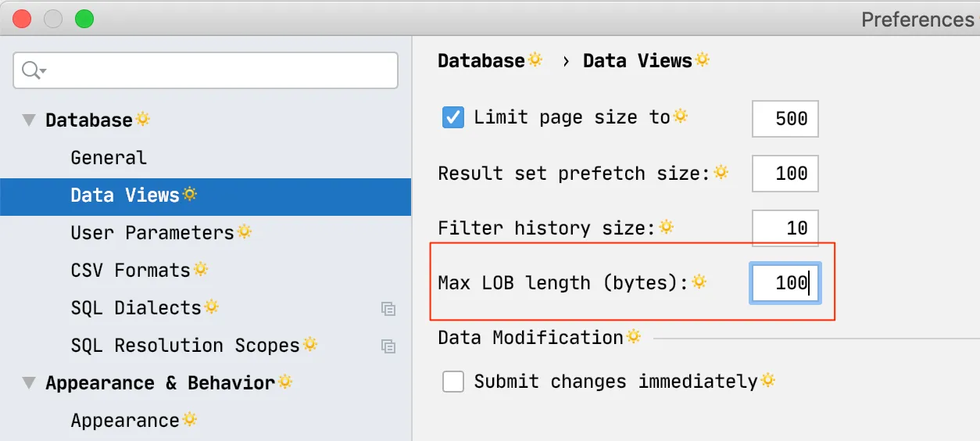980x441 pixels.
Task: Click the Filter history size field
Action: (785, 228)
